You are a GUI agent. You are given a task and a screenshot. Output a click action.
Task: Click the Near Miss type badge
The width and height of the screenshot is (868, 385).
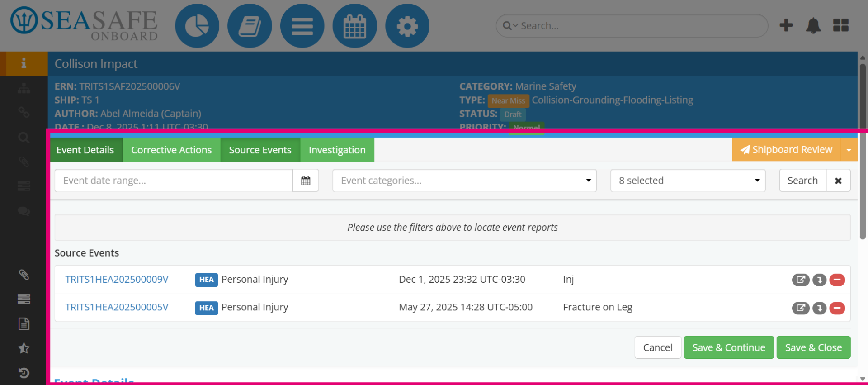tap(508, 100)
